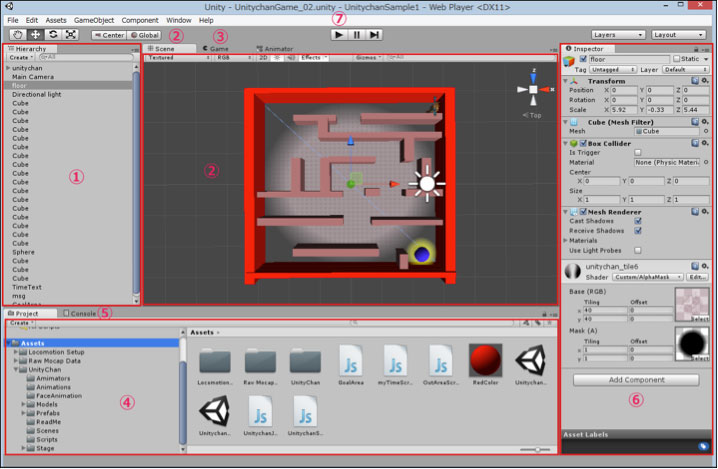Select the Base (RGB) texture swatch
Image resolution: width=718 pixels, height=469 pixels.
point(692,305)
